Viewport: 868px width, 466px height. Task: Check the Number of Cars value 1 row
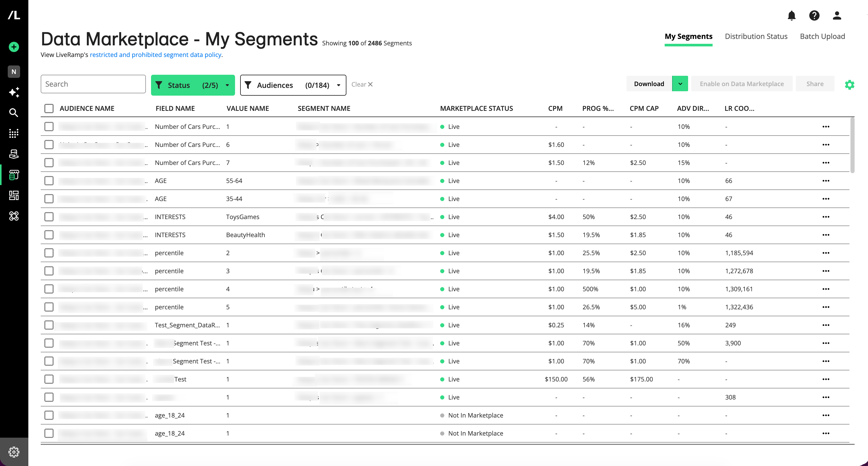(x=49, y=126)
